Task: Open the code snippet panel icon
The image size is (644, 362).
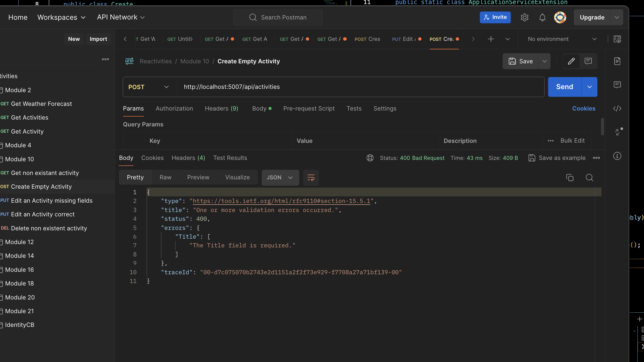Action: point(617,109)
